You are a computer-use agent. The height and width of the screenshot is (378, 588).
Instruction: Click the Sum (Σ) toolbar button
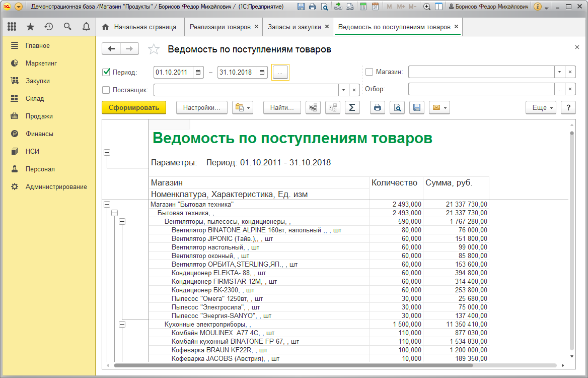tap(352, 108)
